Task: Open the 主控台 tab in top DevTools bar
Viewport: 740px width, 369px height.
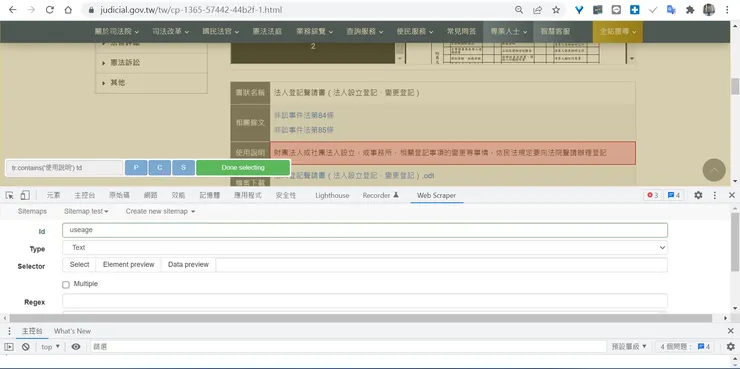Action: click(x=84, y=195)
